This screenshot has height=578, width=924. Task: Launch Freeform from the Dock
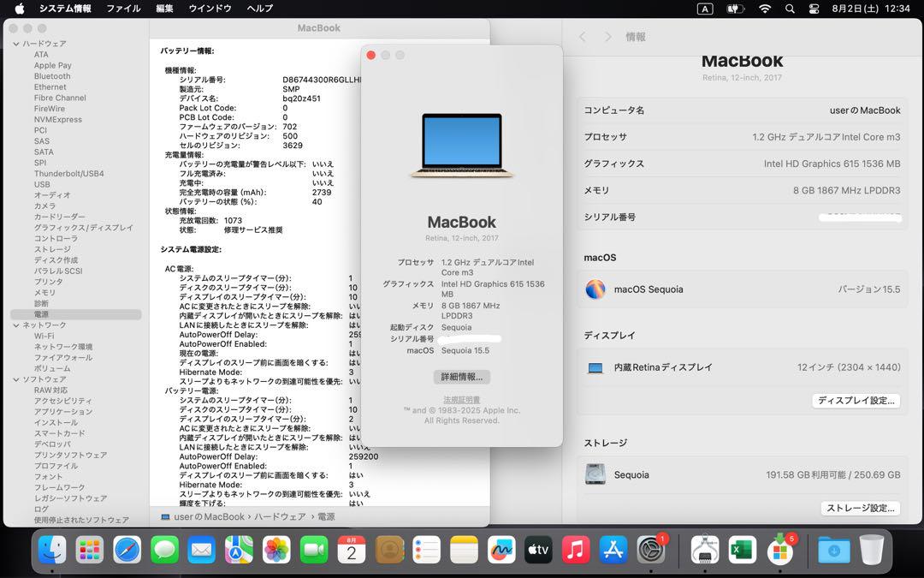pyautogui.click(x=500, y=551)
